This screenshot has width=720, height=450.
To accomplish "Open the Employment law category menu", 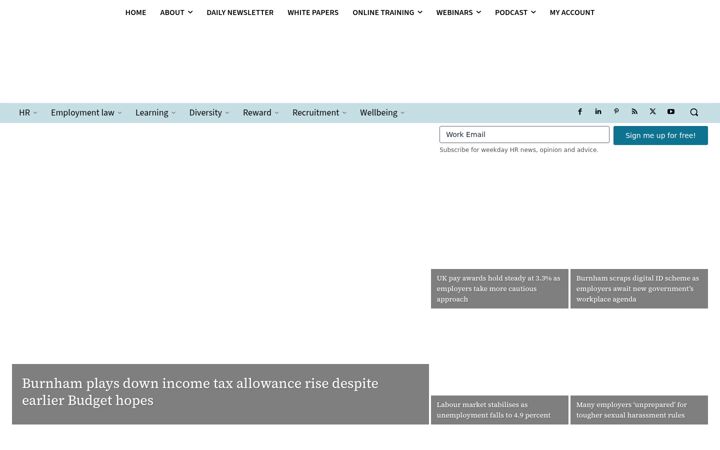I will tap(86, 112).
